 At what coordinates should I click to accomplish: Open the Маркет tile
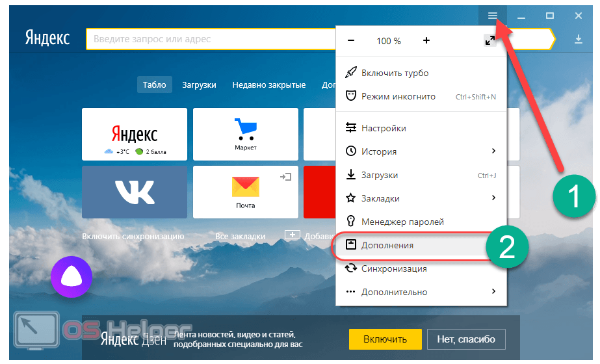click(245, 134)
